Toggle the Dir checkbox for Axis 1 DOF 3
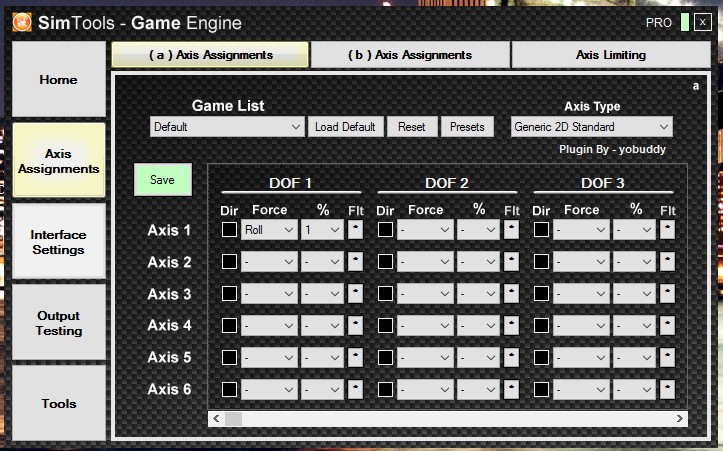This screenshot has width=723, height=451. [541, 230]
